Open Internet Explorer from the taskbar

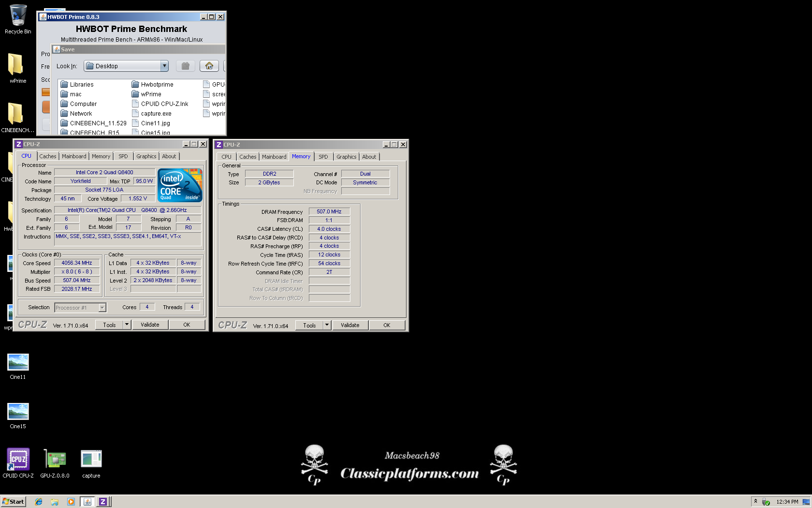tap(39, 502)
